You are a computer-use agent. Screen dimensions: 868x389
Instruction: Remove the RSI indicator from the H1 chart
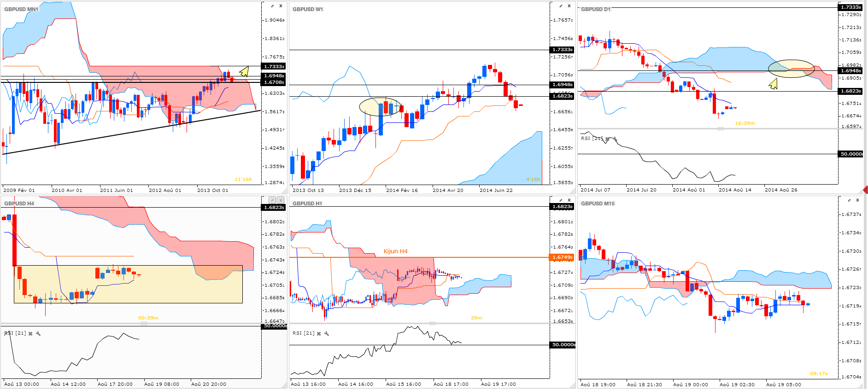[x=319, y=334]
